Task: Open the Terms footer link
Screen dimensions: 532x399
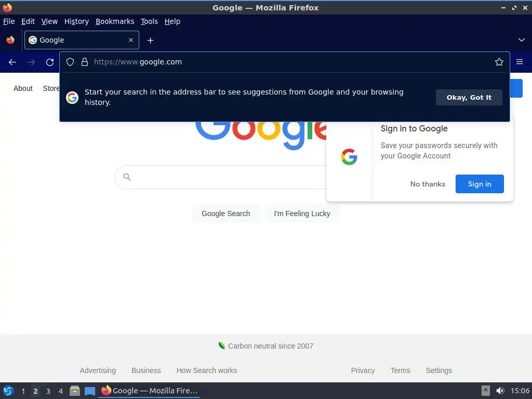Action: [x=401, y=370]
